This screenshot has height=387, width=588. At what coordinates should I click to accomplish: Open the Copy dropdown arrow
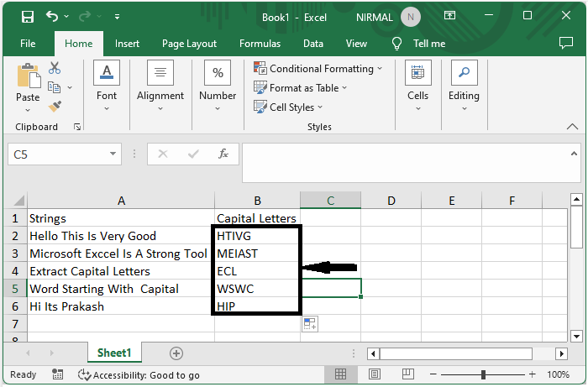point(70,87)
